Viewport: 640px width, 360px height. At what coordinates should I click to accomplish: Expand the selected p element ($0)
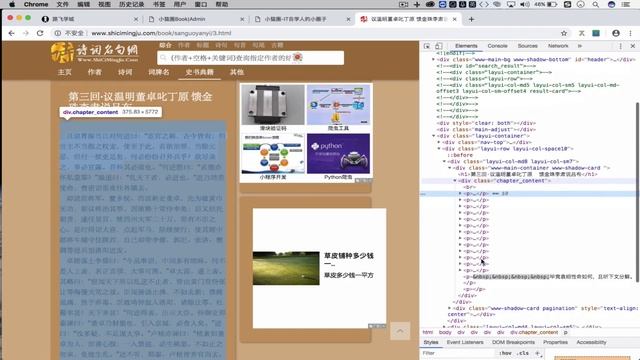tap(460, 193)
